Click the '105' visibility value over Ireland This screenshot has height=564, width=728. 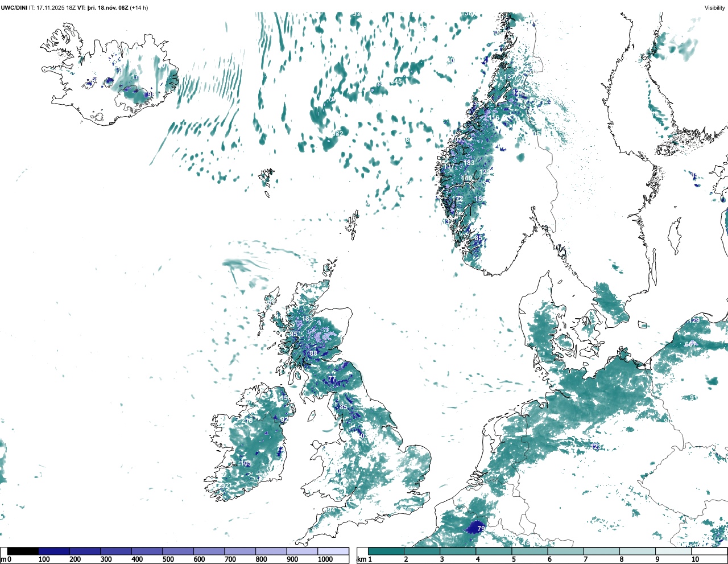(x=246, y=464)
